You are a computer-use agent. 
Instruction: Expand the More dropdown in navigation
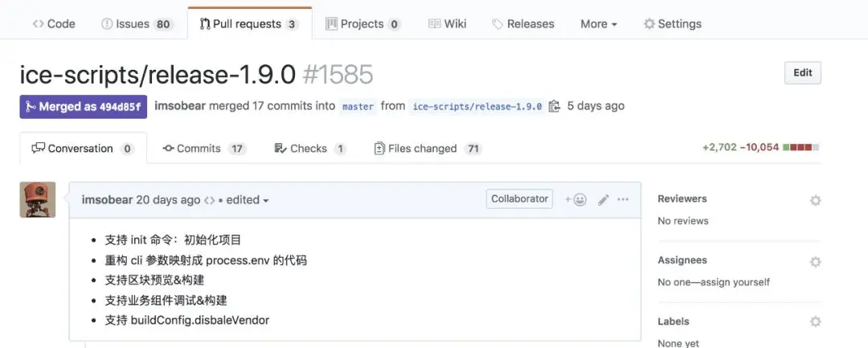click(x=599, y=24)
